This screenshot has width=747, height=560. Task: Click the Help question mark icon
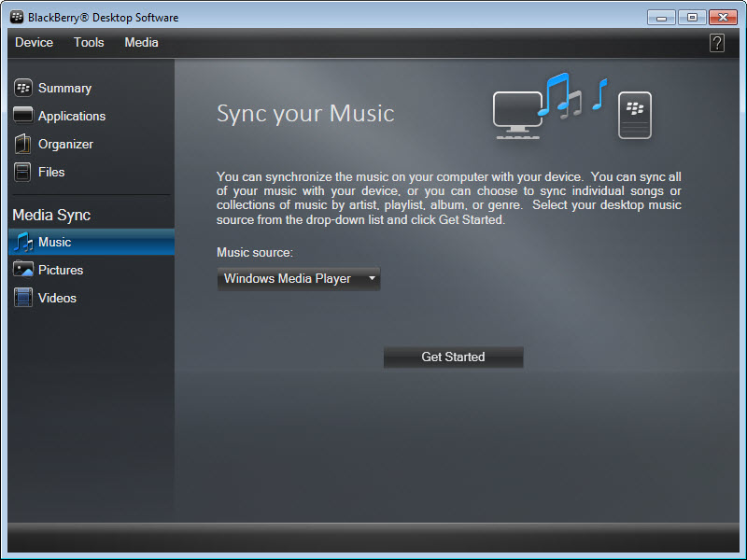click(716, 43)
